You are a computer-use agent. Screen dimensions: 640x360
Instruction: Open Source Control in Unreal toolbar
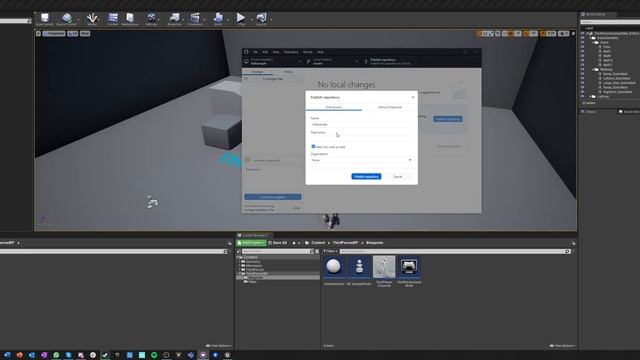click(67, 18)
